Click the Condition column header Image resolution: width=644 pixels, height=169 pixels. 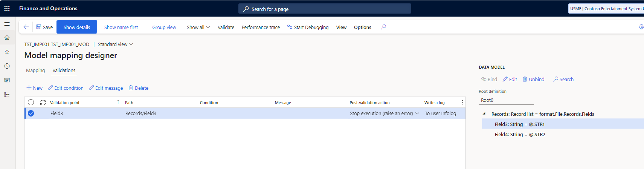click(209, 103)
